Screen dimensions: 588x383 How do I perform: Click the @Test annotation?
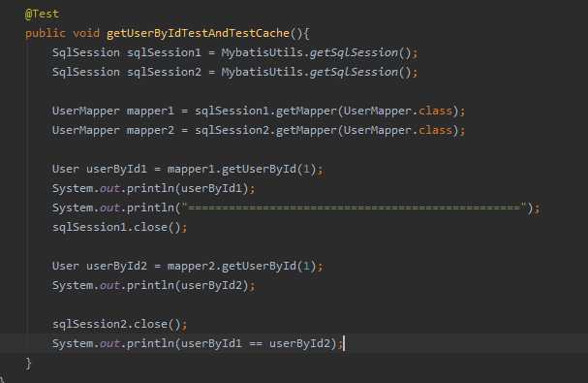point(42,14)
